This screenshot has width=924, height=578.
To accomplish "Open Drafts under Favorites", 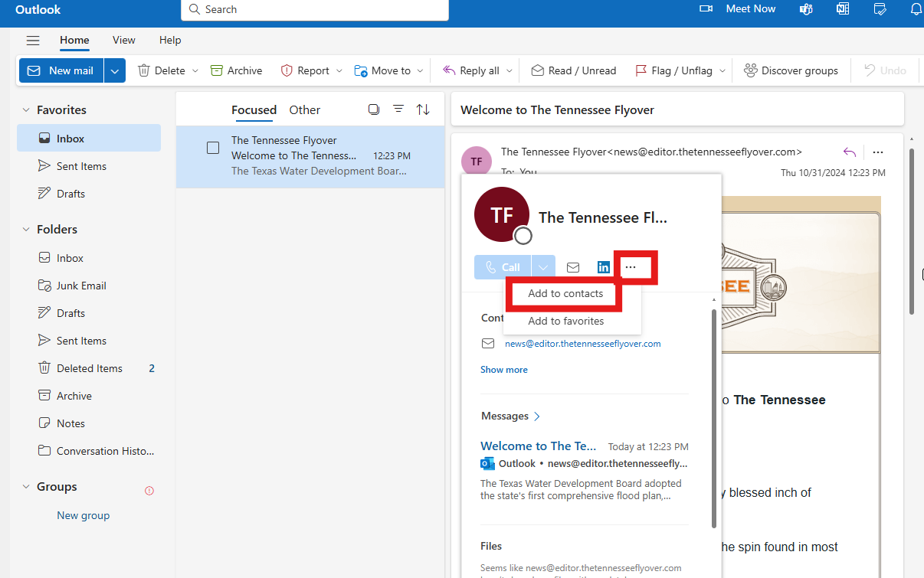I will [x=89, y=194].
